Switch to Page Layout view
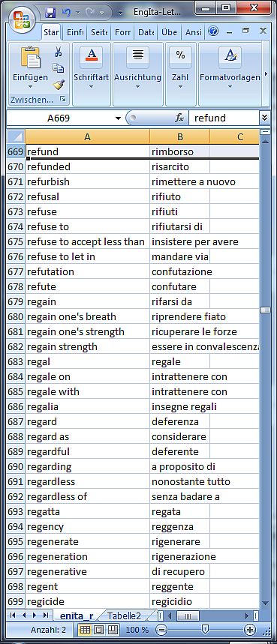The width and height of the screenshot is (277, 644). pos(98,630)
